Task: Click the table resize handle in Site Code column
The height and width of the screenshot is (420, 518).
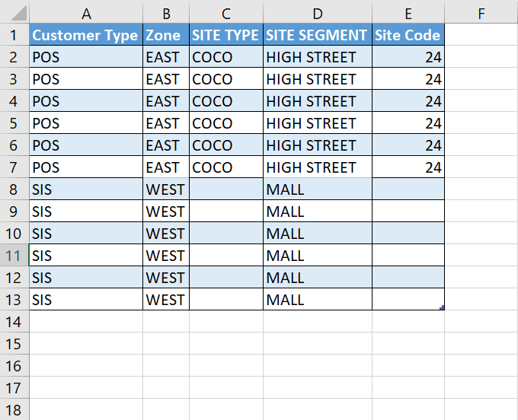Action: click(442, 308)
